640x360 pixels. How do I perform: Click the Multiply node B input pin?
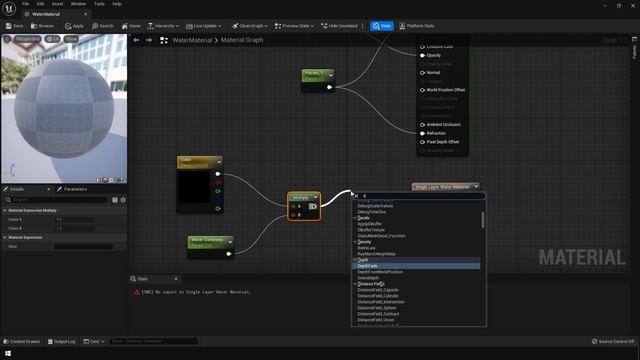294,215
